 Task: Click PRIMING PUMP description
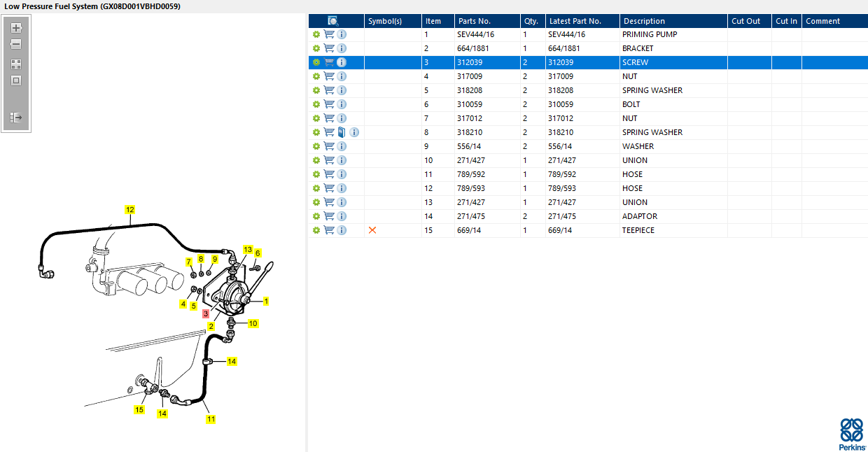[x=650, y=34]
